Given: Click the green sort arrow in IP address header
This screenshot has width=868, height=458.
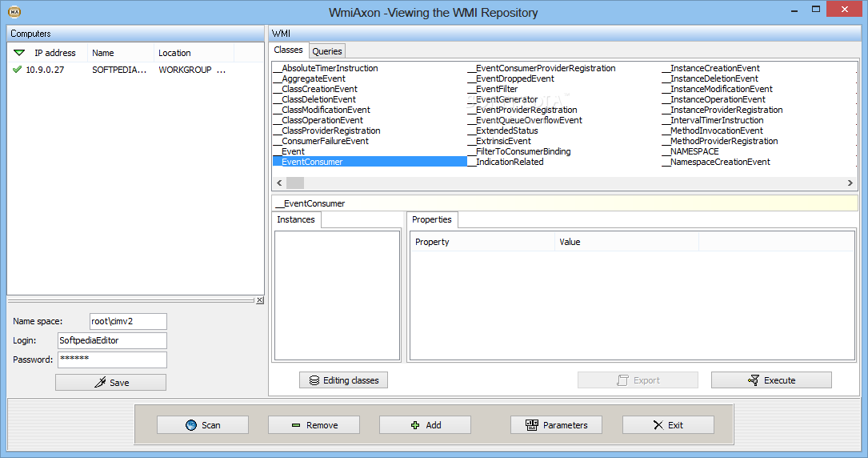Looking at the screenshot, I should [x=19, y=53].
